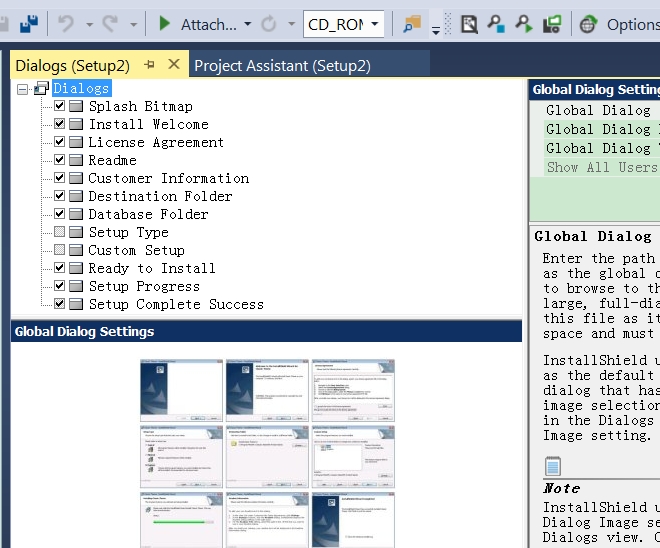
Task: Uncheck the Ready to Install checkbox
Action: pos(59,268)
